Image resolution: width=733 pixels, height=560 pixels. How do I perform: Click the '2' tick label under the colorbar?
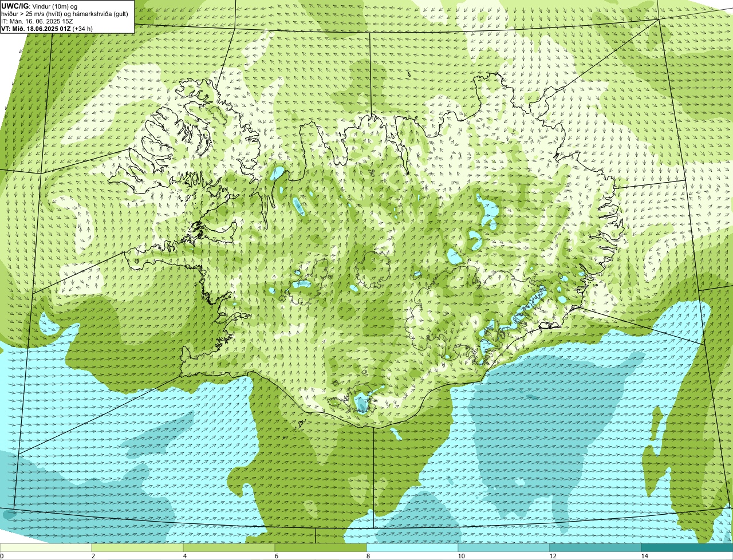[x=93, y=556]
